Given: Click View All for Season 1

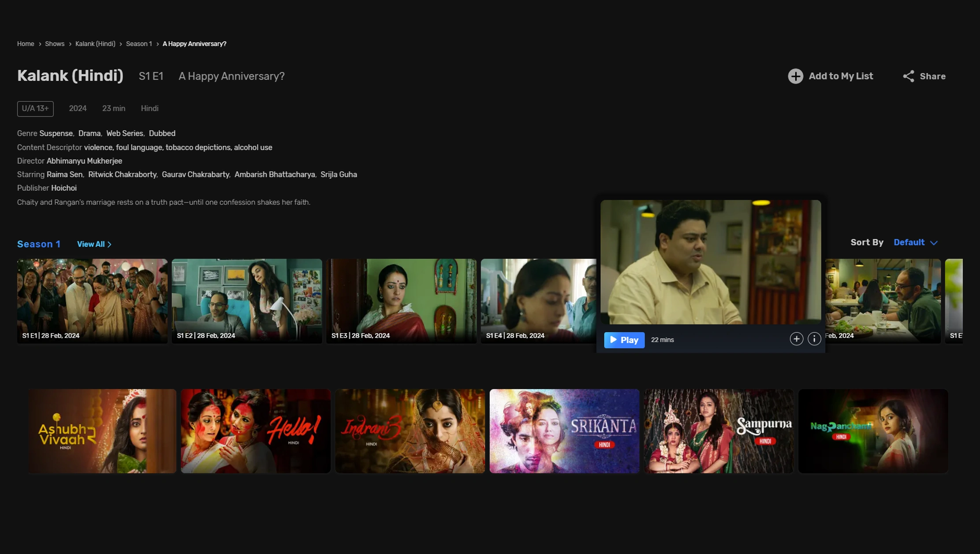Looking at the screenshot, I should (94, 244).
